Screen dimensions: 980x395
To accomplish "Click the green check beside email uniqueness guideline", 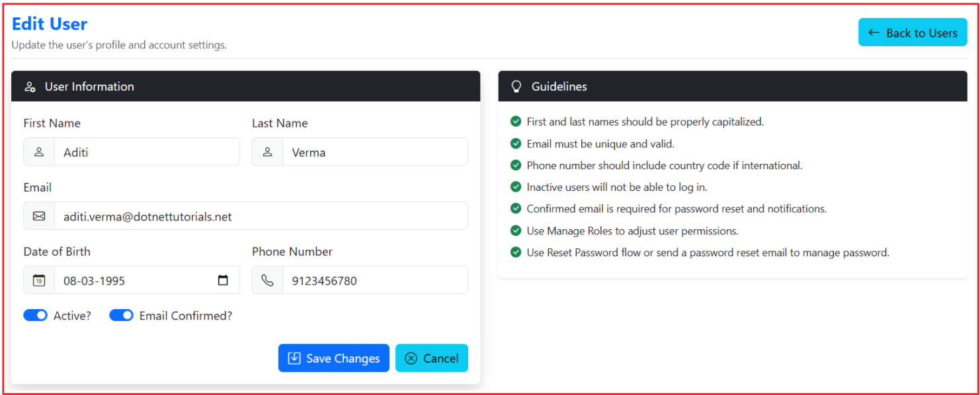I will (516, 143).
